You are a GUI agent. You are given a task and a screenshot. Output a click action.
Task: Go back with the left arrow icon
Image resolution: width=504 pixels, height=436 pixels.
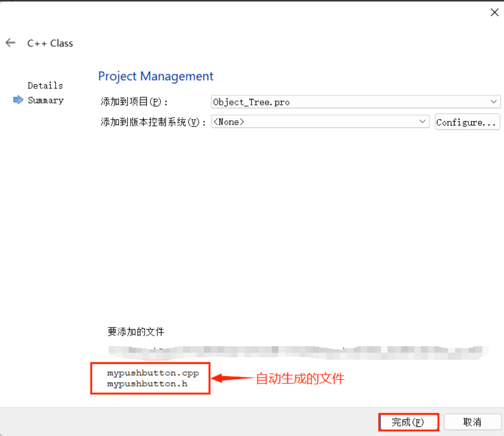[11, 42]
